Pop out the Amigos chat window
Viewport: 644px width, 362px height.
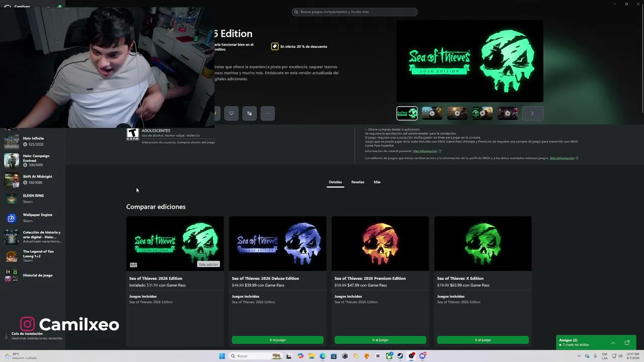tap(627, 343)
